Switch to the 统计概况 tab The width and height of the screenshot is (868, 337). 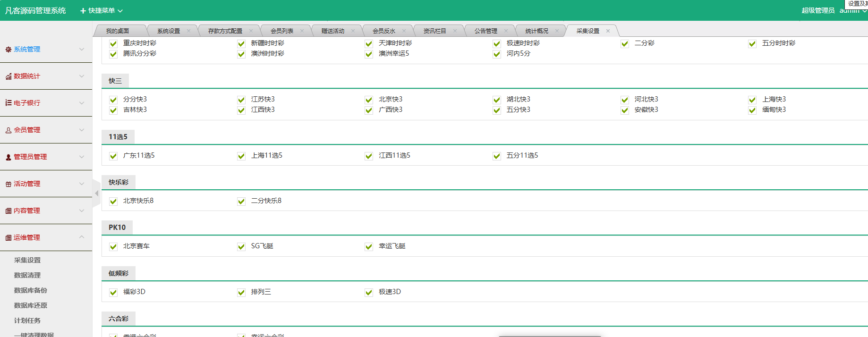click(x=536, y=31)
